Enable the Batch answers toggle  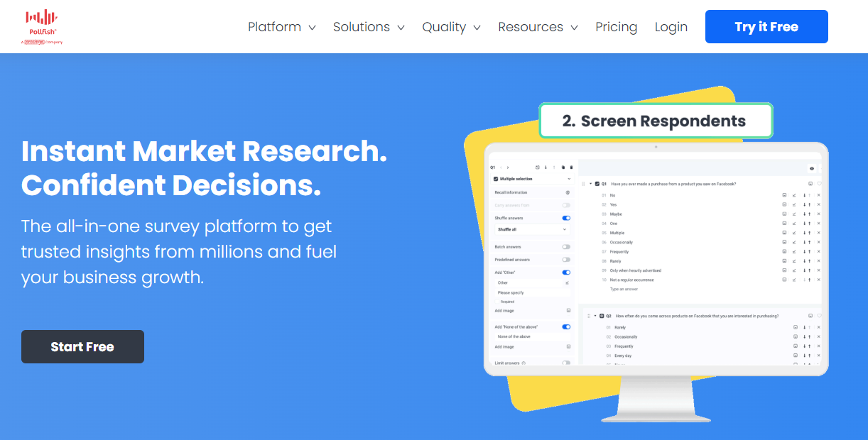(566, 247)
